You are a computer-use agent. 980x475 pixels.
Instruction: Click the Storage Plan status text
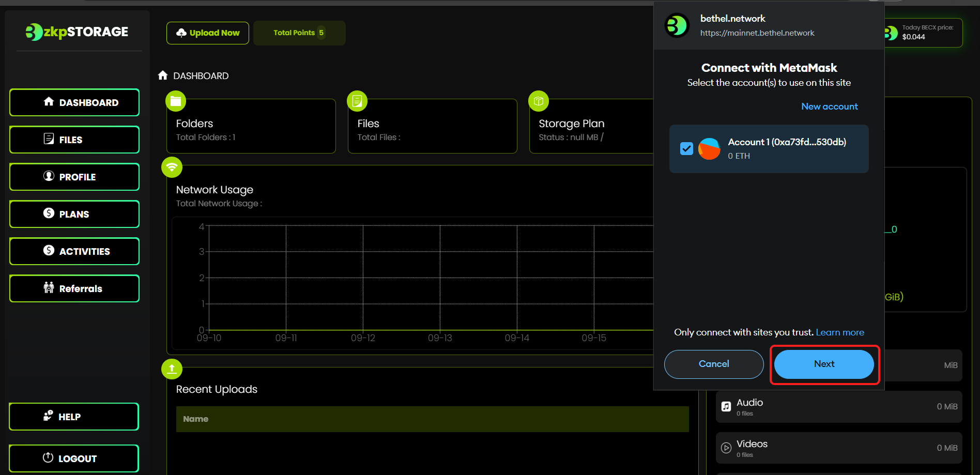pyautogui.click(x=571, y=137)
